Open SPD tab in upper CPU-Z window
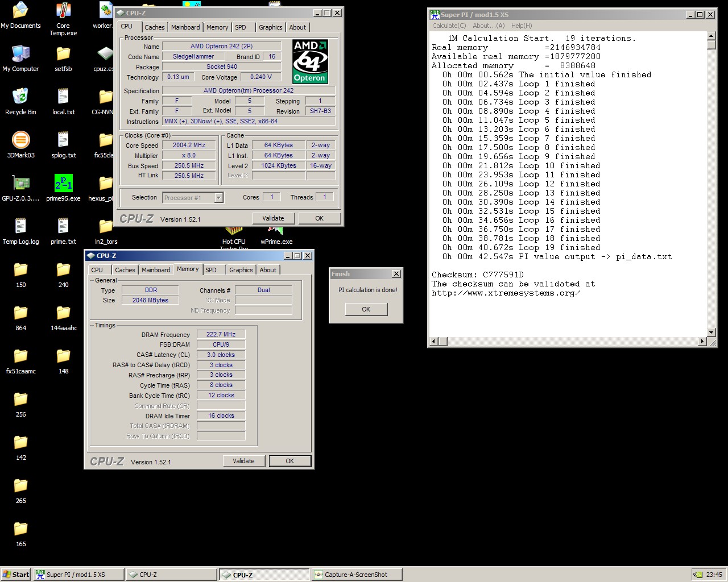The width and height of the screenshot is (728, 582). (x=241, y=27)
